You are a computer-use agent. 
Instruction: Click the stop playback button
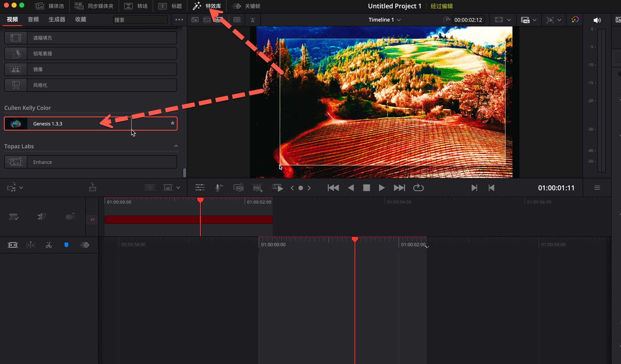pos(366,188)
